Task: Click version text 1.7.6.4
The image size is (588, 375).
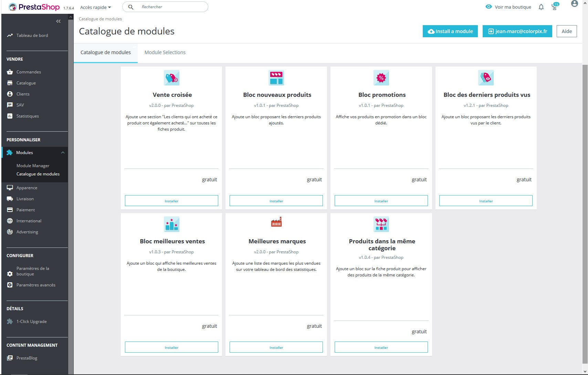Action: tap(69, 8)
